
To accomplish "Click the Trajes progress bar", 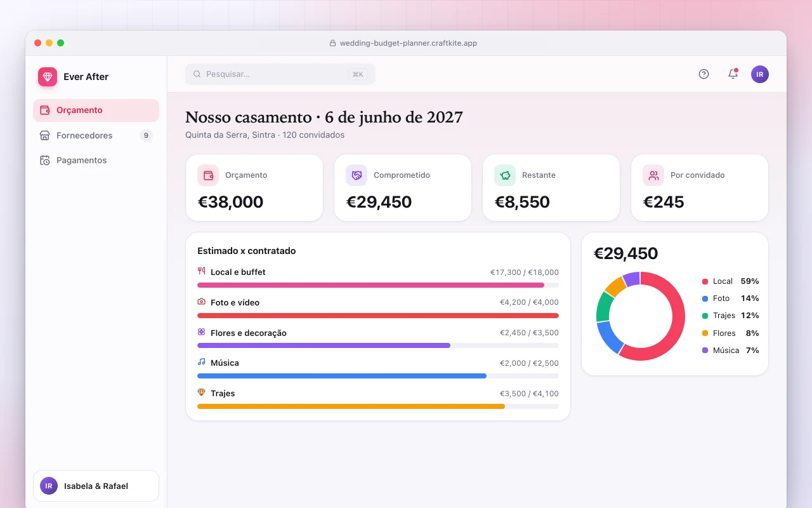I will tap(378, 406).
